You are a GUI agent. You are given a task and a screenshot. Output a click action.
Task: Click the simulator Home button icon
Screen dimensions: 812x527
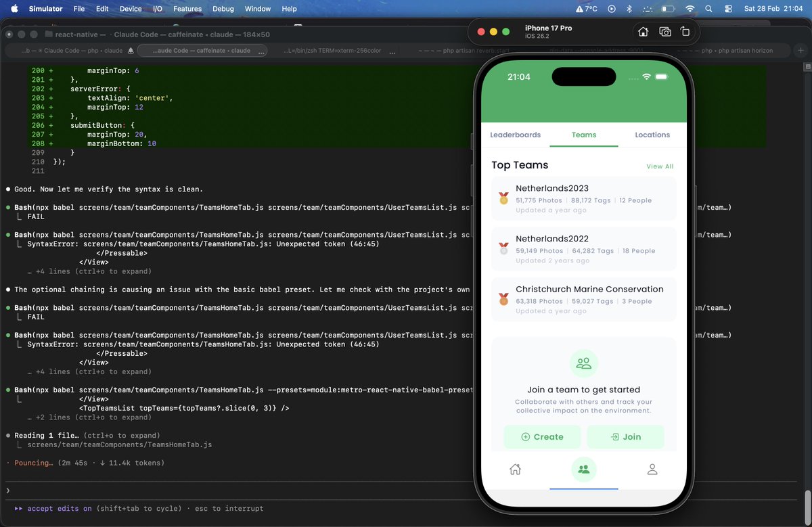click(x=644, y=32)
